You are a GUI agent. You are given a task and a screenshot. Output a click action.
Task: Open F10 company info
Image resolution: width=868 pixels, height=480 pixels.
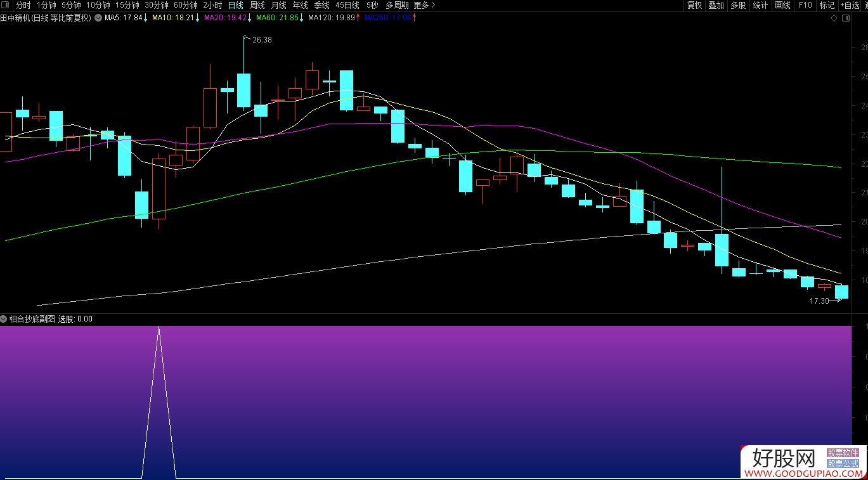[805, 5]
